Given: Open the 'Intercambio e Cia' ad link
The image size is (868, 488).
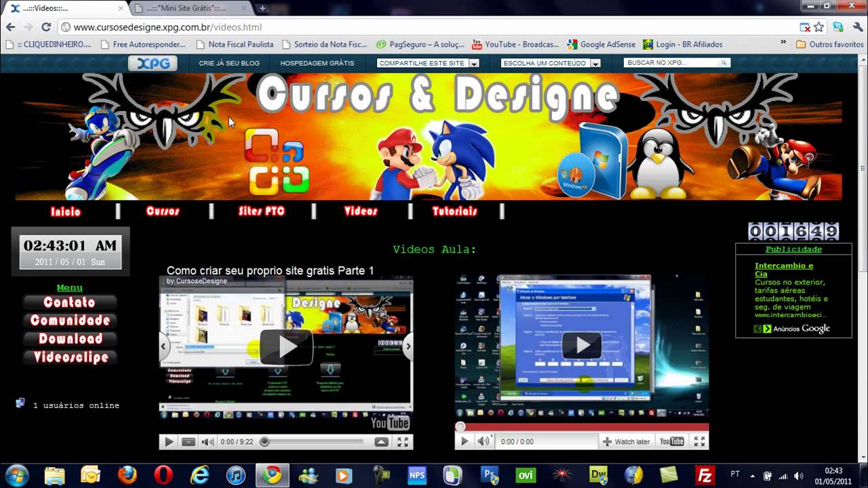Looking at the screenshot, I should tap(784, 270).
